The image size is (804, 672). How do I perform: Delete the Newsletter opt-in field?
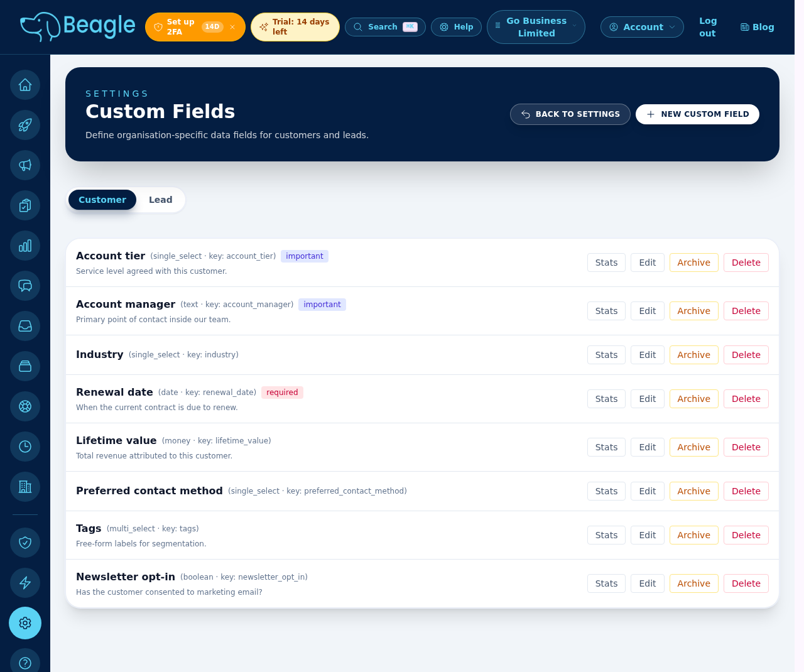[746, 583]
